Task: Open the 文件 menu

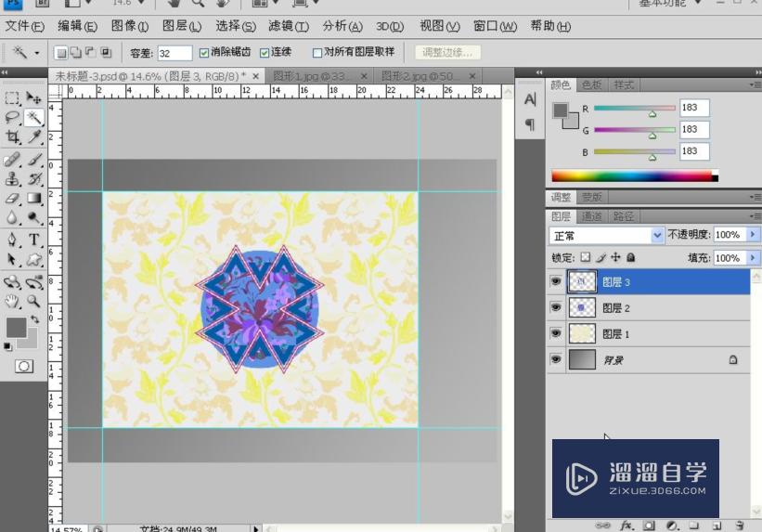Action: tap(24, 26)
